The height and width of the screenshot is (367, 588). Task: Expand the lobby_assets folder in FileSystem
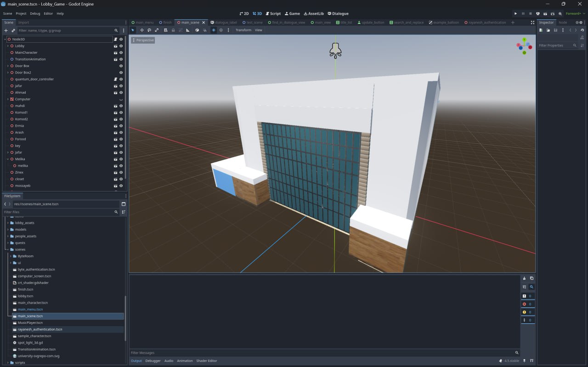8,223
